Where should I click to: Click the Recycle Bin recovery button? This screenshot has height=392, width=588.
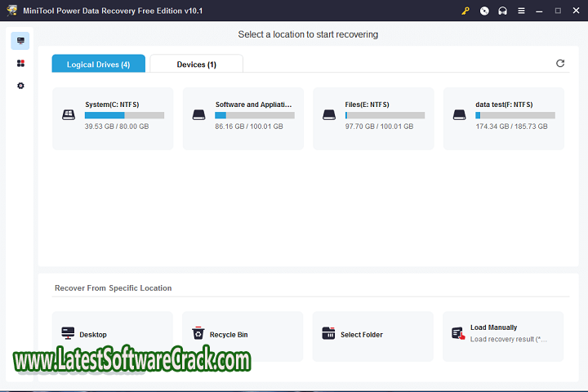[243, 336]
